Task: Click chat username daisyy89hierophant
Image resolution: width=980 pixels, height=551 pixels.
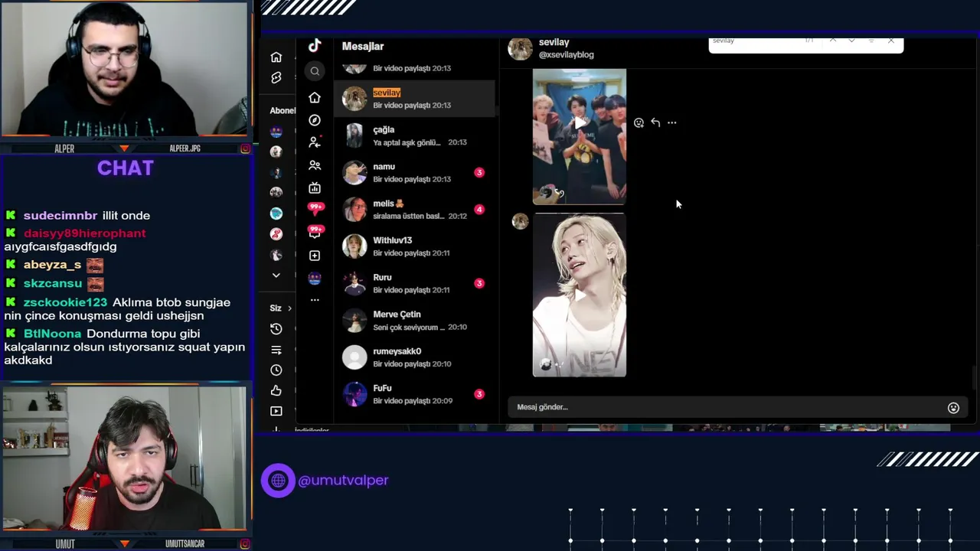Action: point(84,233)
